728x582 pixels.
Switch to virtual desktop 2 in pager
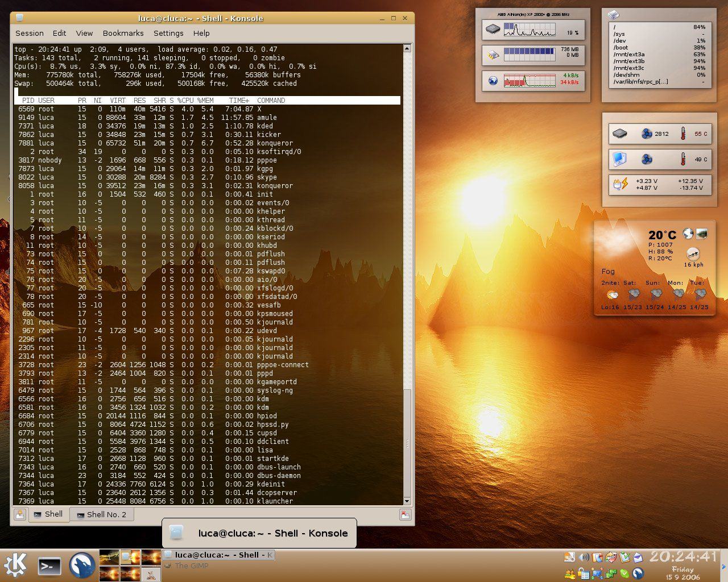coord(130,557)
